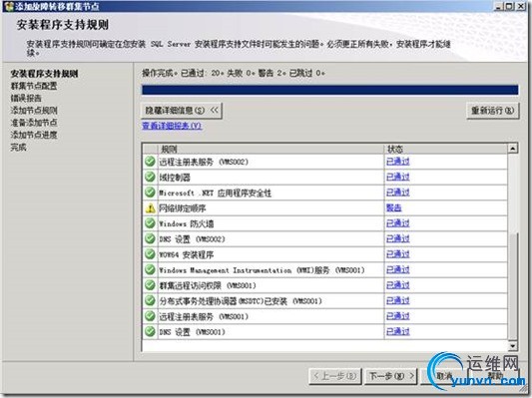The image size is (532, 398).
Task: Close the wizard window
Action: pos(521,6)
